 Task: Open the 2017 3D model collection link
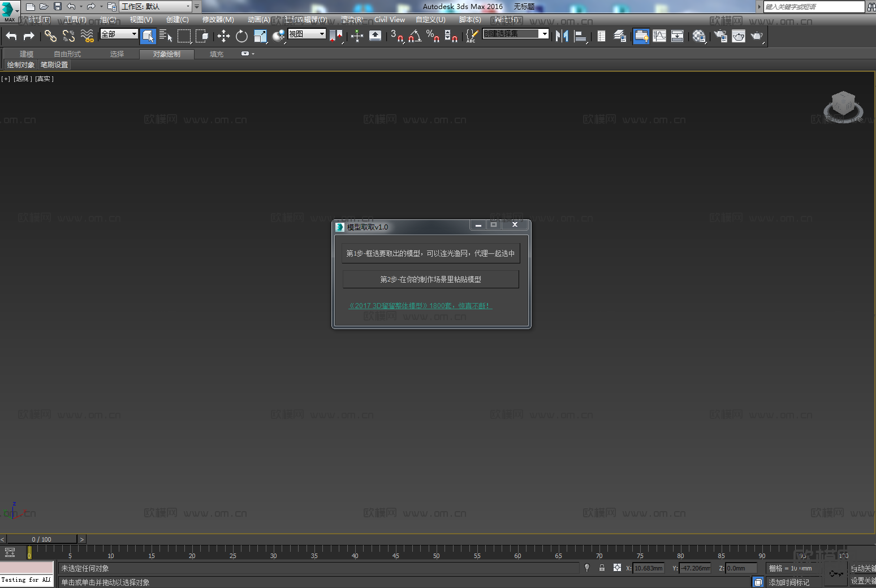pos(420,306)
